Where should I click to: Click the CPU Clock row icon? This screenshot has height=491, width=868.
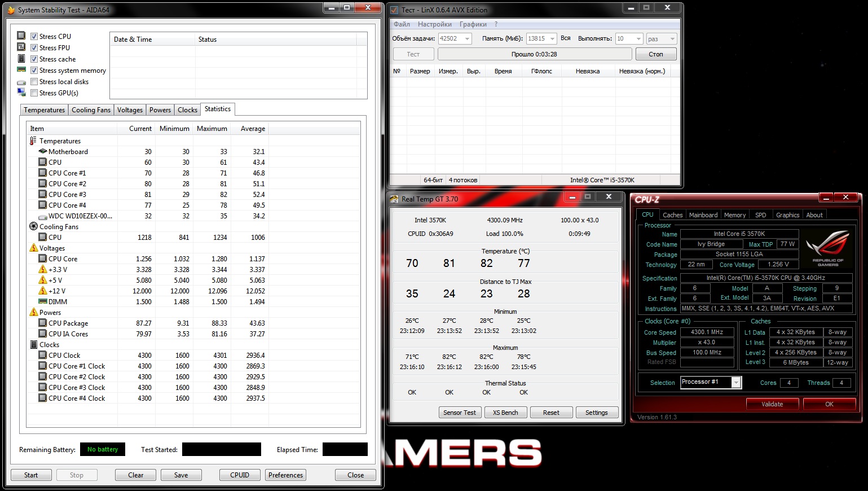coord(42,356)
